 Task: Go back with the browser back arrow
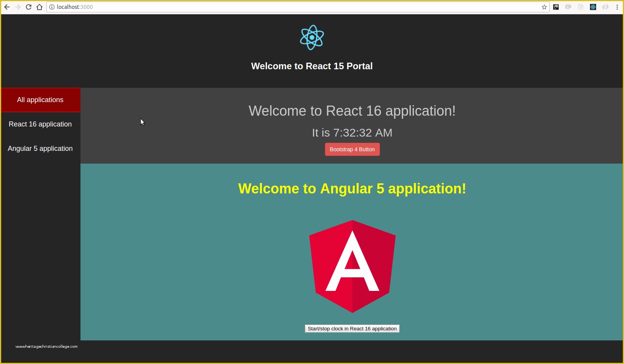tap(7, 7)
